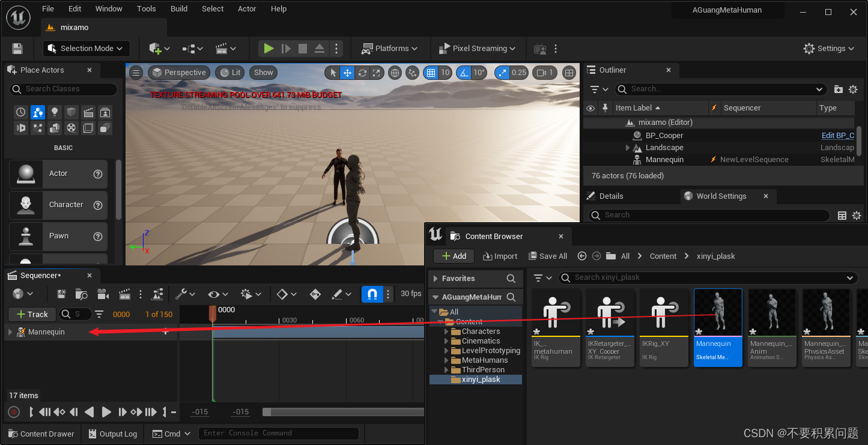Toggle the Sequencer snapping magnet button
This screenshot has width=868, height=445.
[372, 294]
